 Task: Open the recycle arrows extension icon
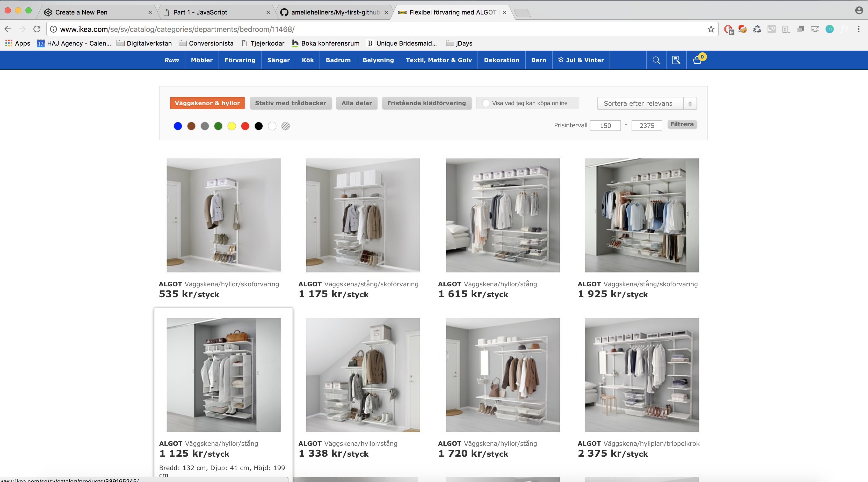coord(757,29)
